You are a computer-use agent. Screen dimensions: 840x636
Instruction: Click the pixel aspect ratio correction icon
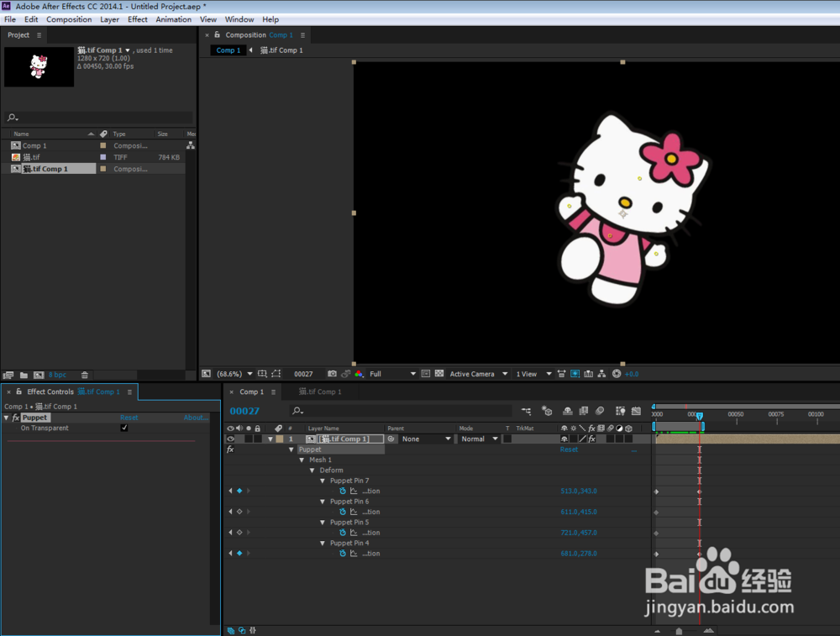pyautogui.click(x=561, y=374)
